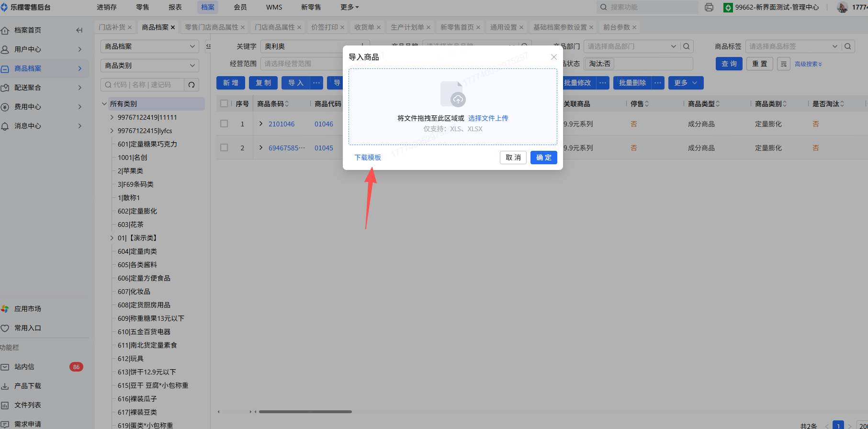
Task: Click the 费用中心 icon in sidebar
Action: pos(5,107)
